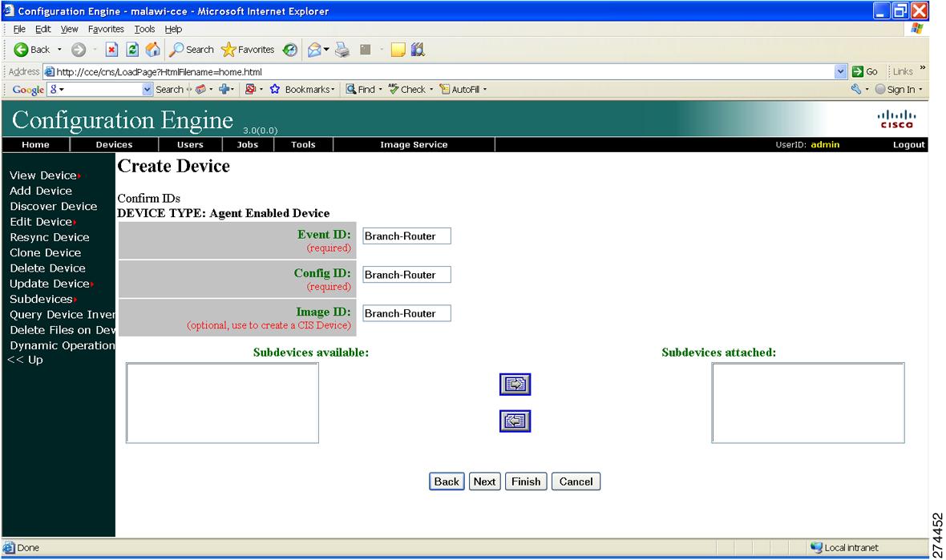946x560 pixels.
Task: Click the popup blocker icon in Google toolbar
Action: click(250, 89)
